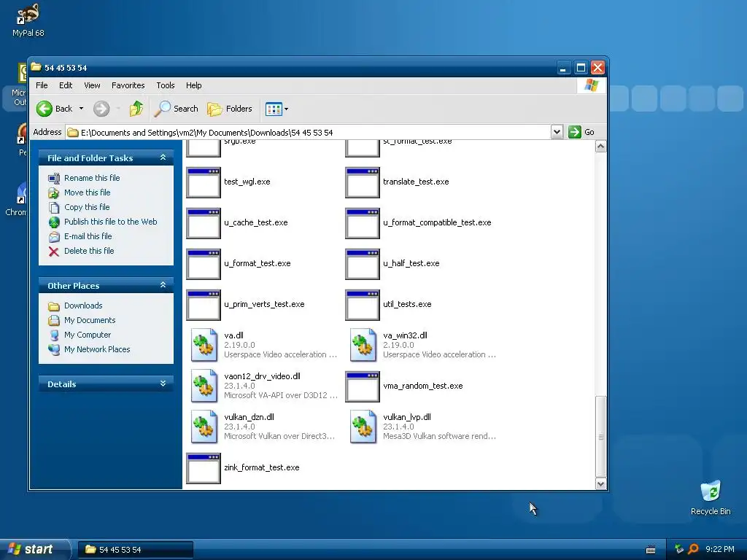Click the Start button
The height and width of the screenshot is (560, 747).
tap(34, 550)
